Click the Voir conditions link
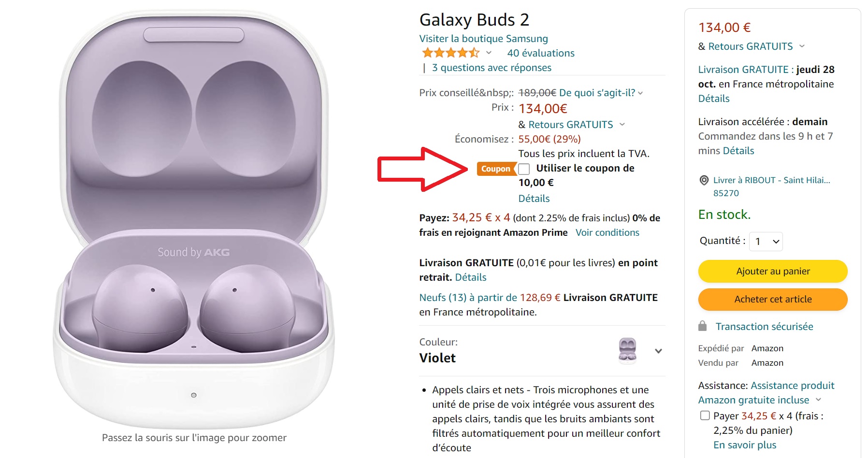Viewport: 868px width, 458px height. (x=607, y=232)
